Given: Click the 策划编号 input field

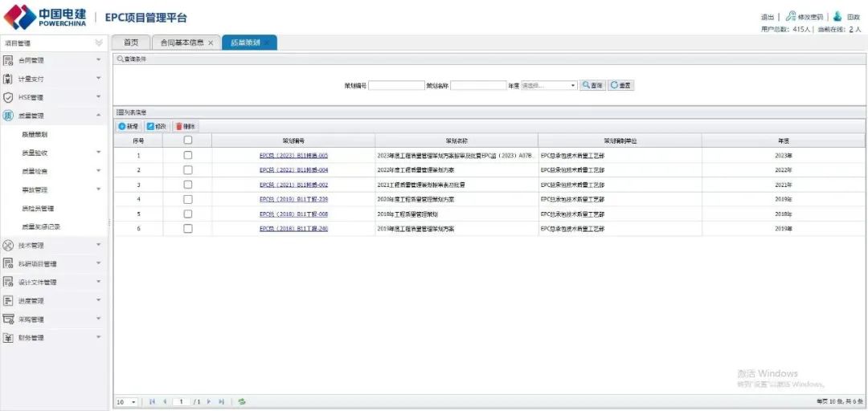Looking at the screenshot, I should (395, 85).
